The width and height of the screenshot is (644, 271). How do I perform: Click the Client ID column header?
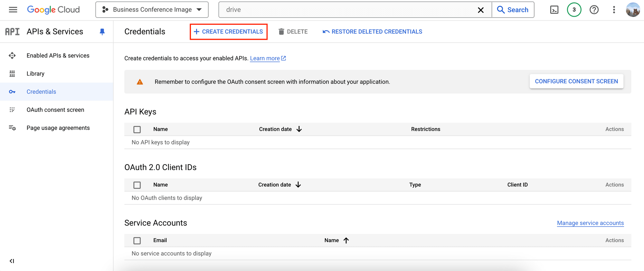[x=517, y=185]
